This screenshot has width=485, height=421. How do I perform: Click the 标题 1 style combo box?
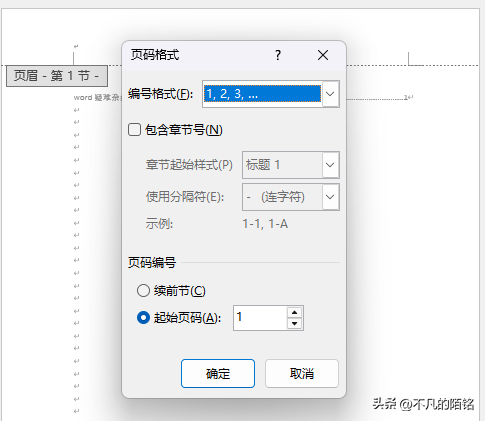tap(291, 165)
